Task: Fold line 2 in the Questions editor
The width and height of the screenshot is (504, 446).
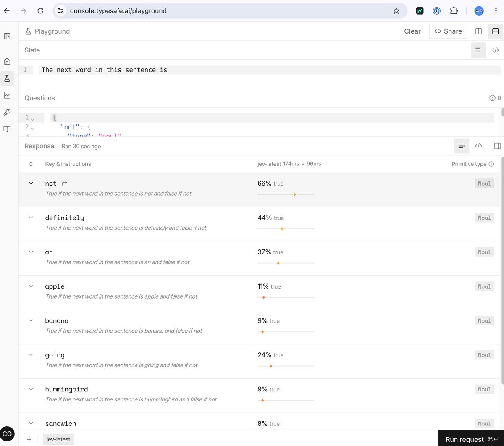Action: point(33,128)
